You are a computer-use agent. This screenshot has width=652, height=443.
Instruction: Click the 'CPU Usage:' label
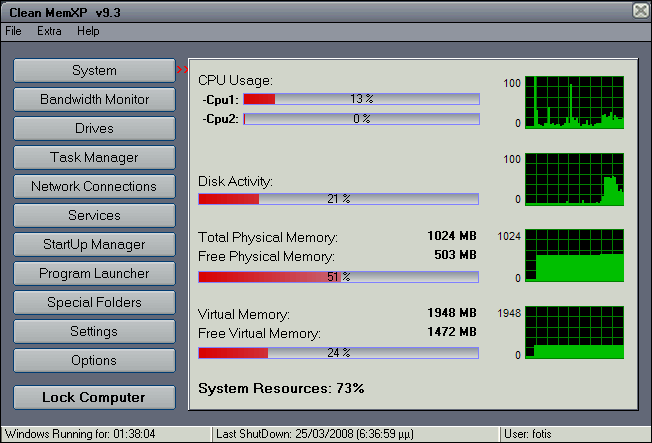(235, 80)
